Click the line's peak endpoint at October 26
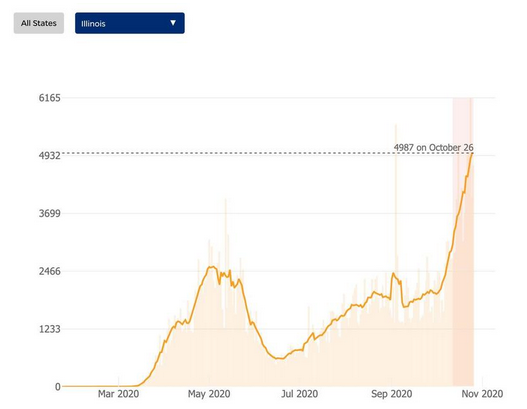Screen dimensions: 527x409 pos(472,153)
